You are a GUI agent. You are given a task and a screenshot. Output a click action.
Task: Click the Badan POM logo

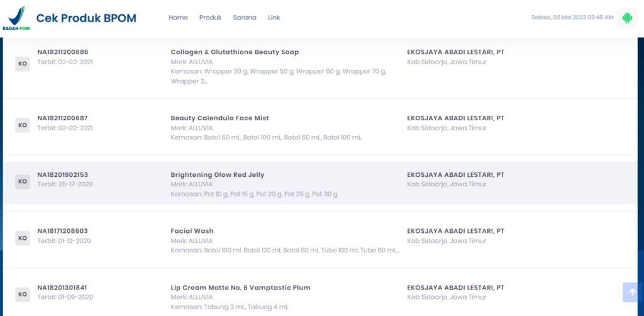point(16,18)
